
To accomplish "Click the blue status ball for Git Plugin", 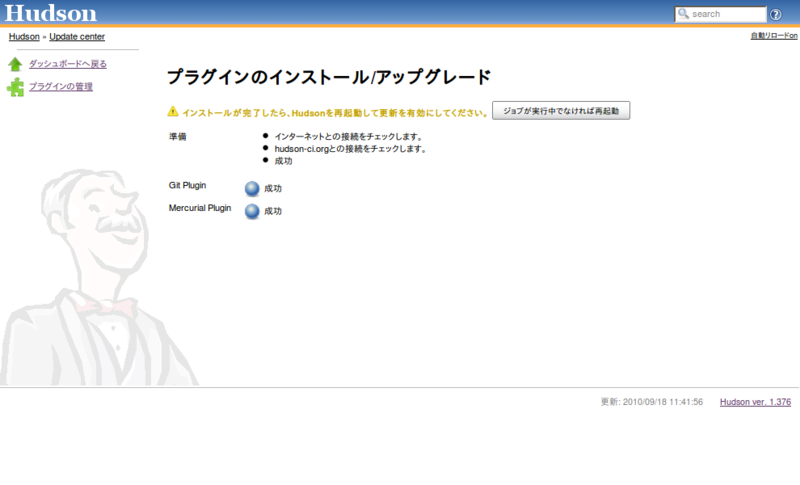I will pyautogui.click(x=252, y=189).
